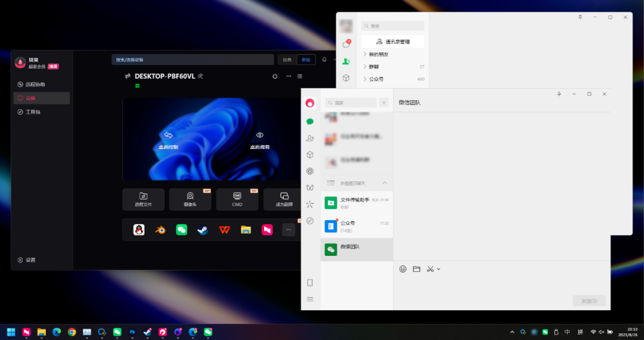Screen dimensions: 644x340
Task: Click the list-view hamburger icon beside device name
Action: [300, 76]
